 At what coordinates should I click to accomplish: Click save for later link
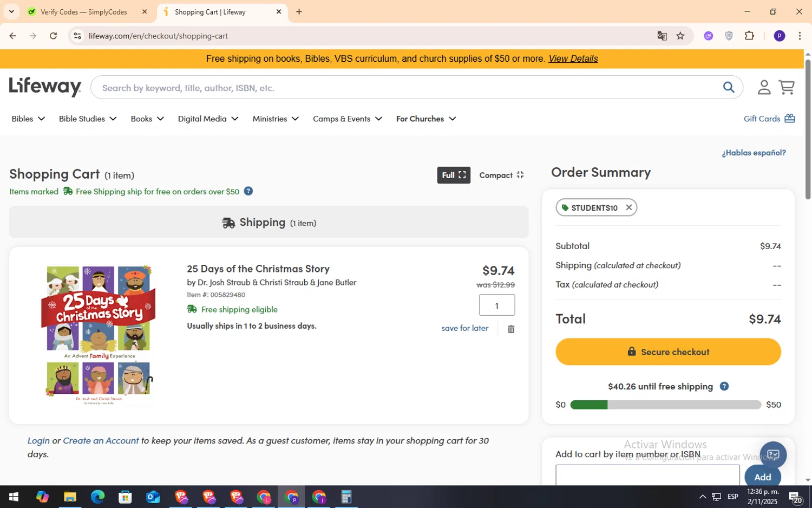(464, 328)
